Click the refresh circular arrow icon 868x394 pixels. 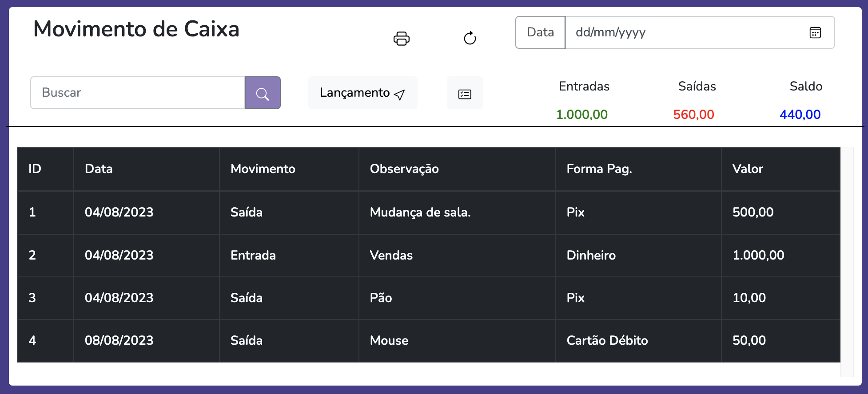(470, 39)
